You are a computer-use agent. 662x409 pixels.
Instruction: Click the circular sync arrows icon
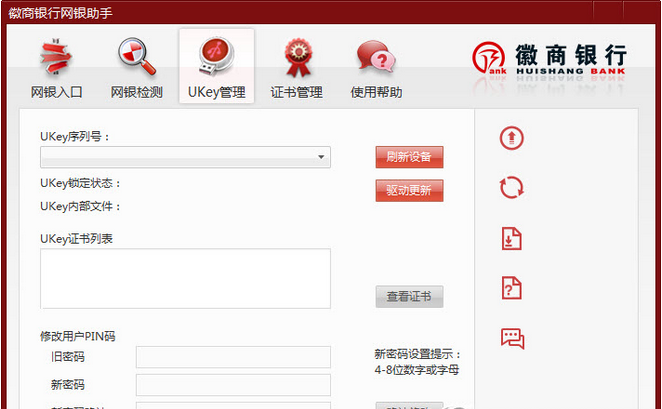[x=512, y=188]
